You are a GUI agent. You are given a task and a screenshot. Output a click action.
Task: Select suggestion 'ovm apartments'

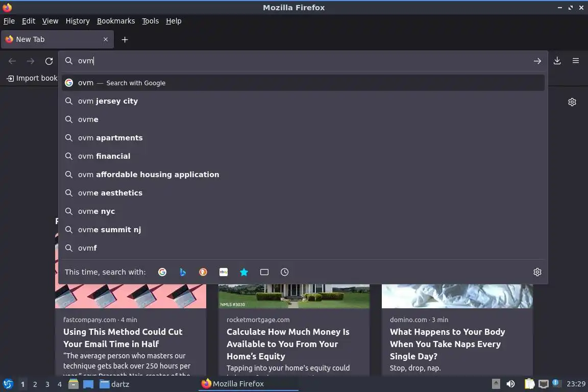click(303, 138)
